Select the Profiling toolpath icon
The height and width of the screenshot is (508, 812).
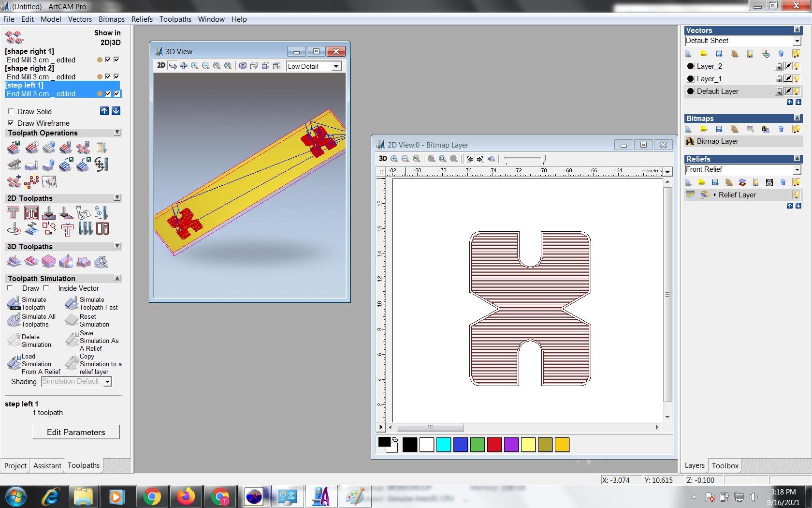[x=13, y=213]
